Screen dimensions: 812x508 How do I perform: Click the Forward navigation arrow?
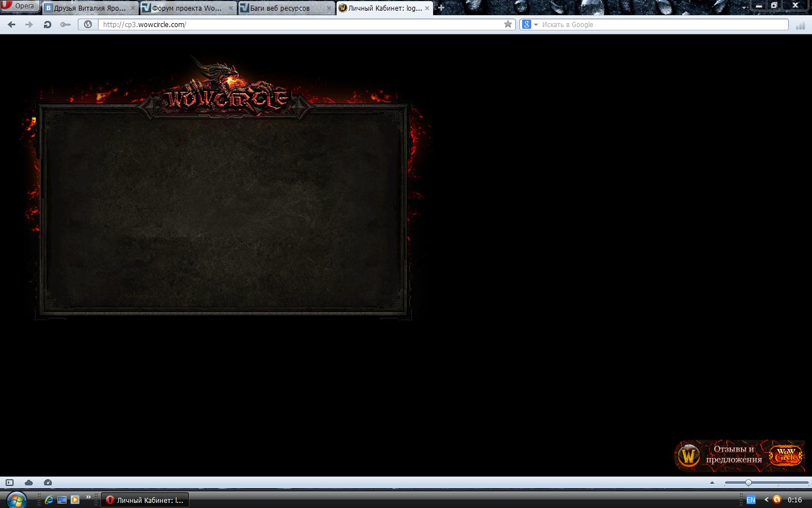(x=29, y=24)
